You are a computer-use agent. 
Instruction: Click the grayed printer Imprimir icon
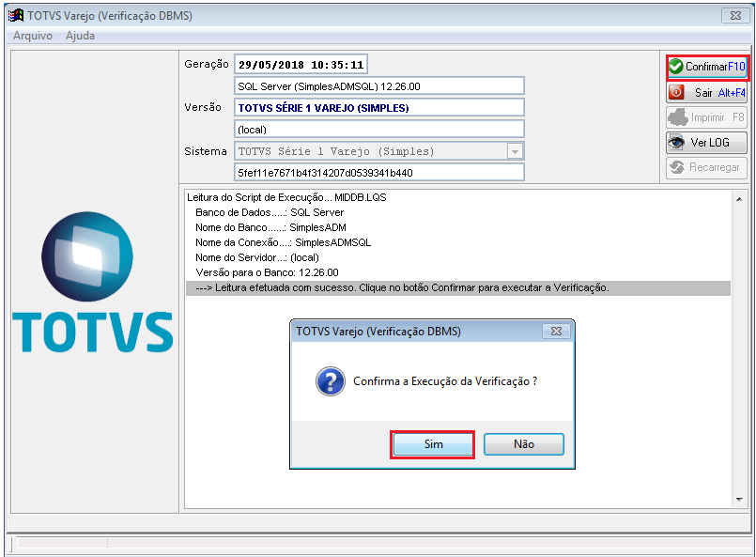coord(677,117)
